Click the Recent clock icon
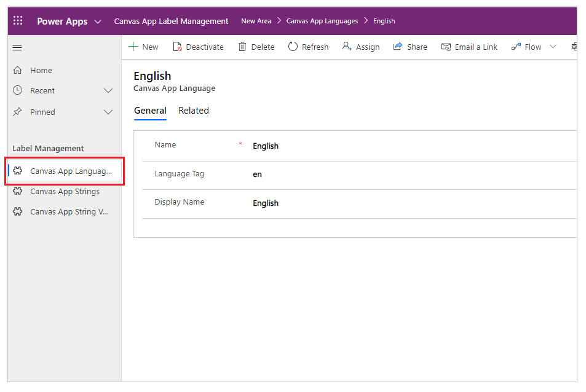This screenshot has width=586, height=392. tap(18, 90)
